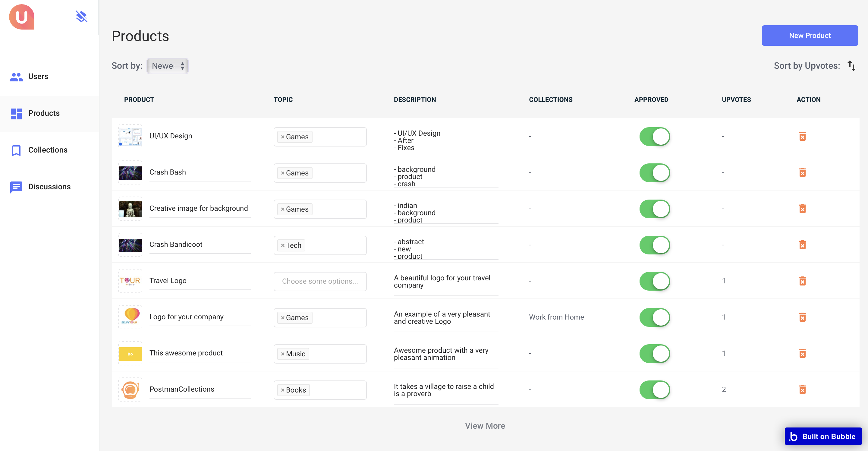Disable approved switch for Crash Bash
The image size is (868, 451).
tap(654, 173)
